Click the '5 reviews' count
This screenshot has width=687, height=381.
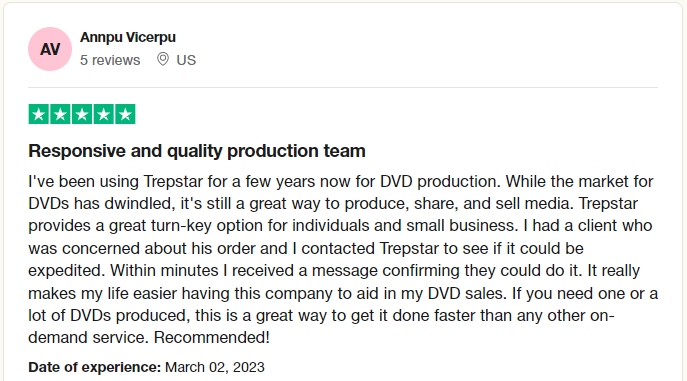click(x=110, y=60)
